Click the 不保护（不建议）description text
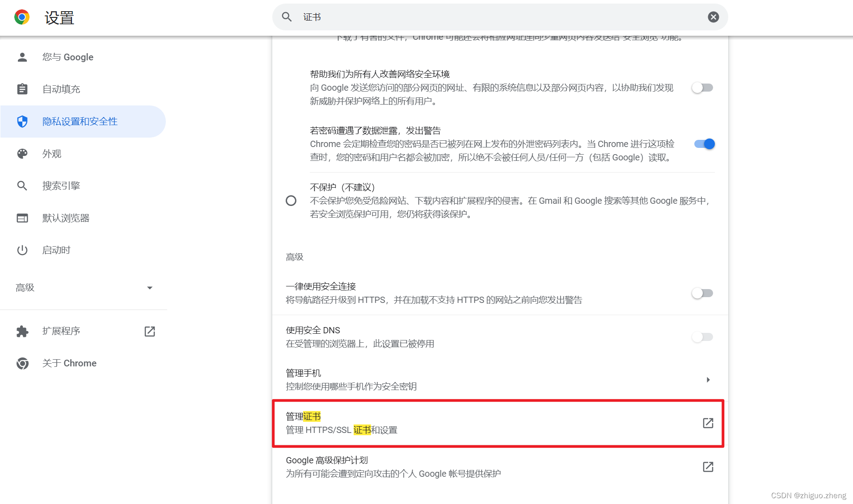 [x=510, y=207]
